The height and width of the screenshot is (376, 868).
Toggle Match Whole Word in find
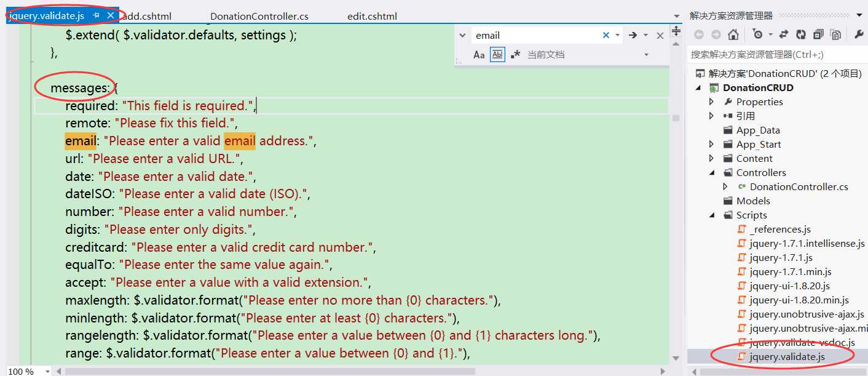tap(497, 55)
